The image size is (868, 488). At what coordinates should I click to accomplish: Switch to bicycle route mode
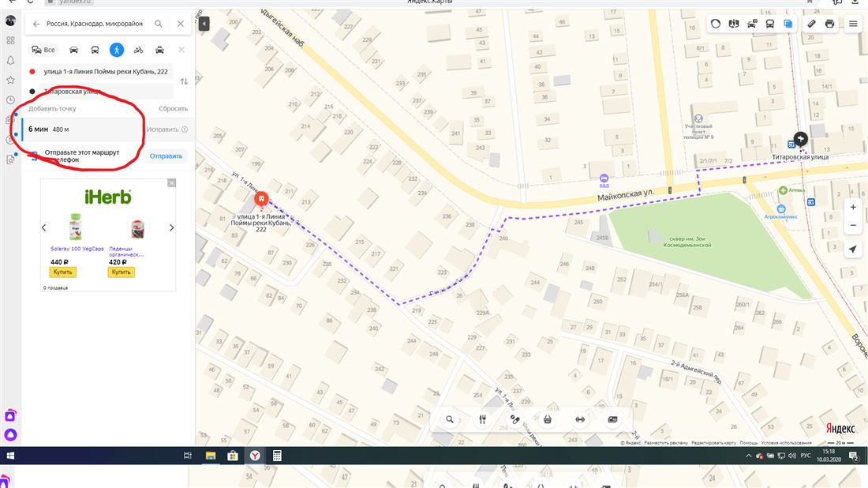138,50
